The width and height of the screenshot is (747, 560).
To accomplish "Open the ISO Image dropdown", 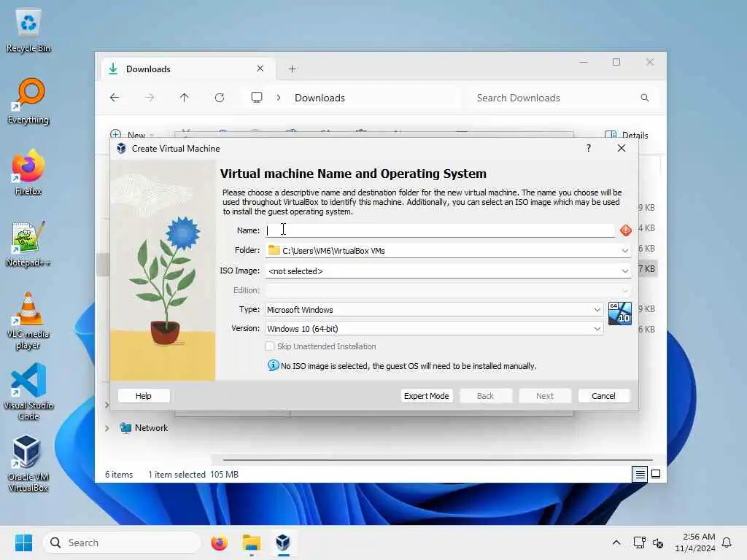I will click(624, 271).
